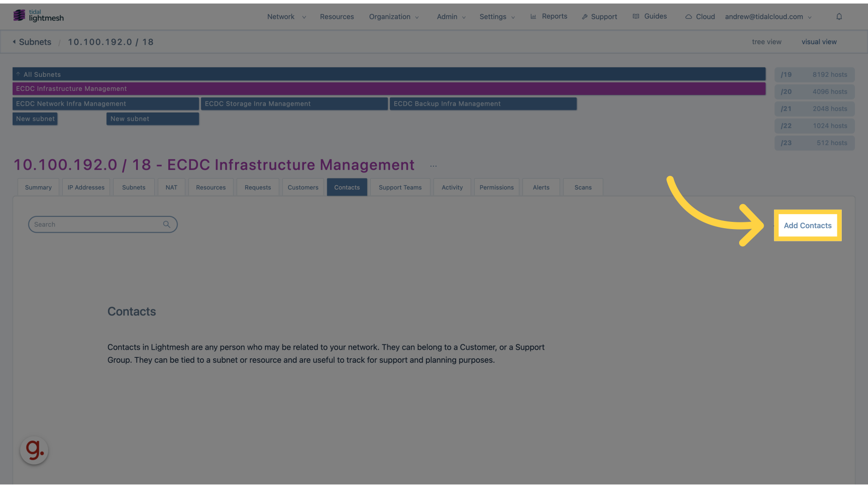Choose the /22 1024 hosts size
Image resolution: width=868 pixels, height=488 pixels.
pyautogui.click(x=814, y=126)
